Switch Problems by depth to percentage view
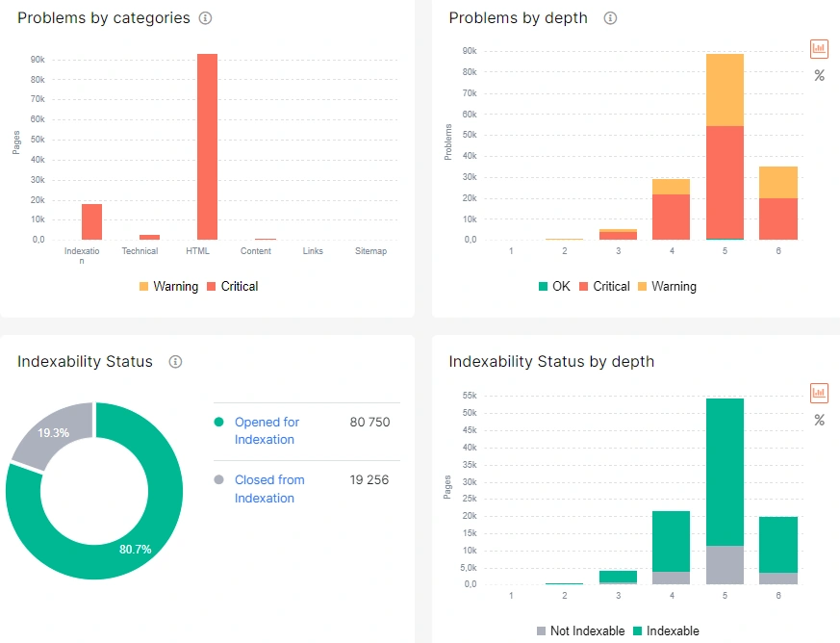The image size is (840, 643). (819, 75)
